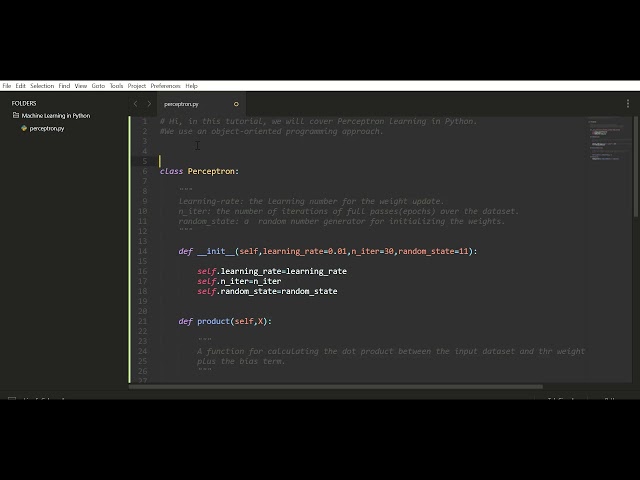Open the Selection menu
The height and width of the screenshot is (480, 640).
(x=42, y=86)
